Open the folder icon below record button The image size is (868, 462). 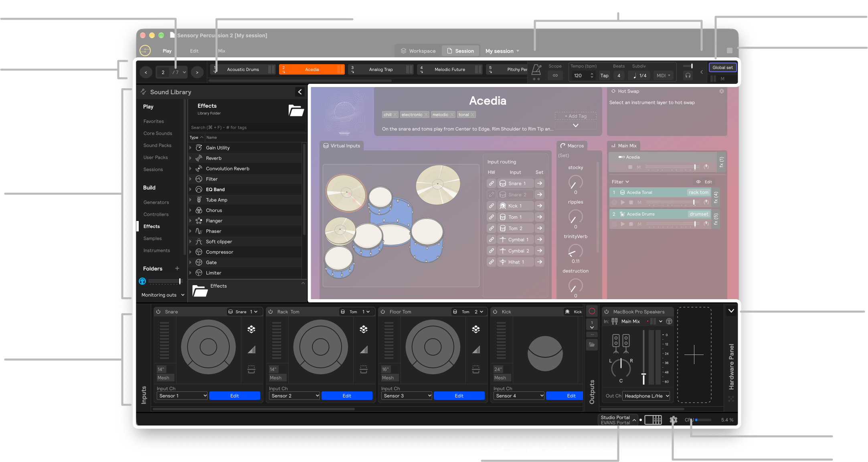[x=592, y=344]
